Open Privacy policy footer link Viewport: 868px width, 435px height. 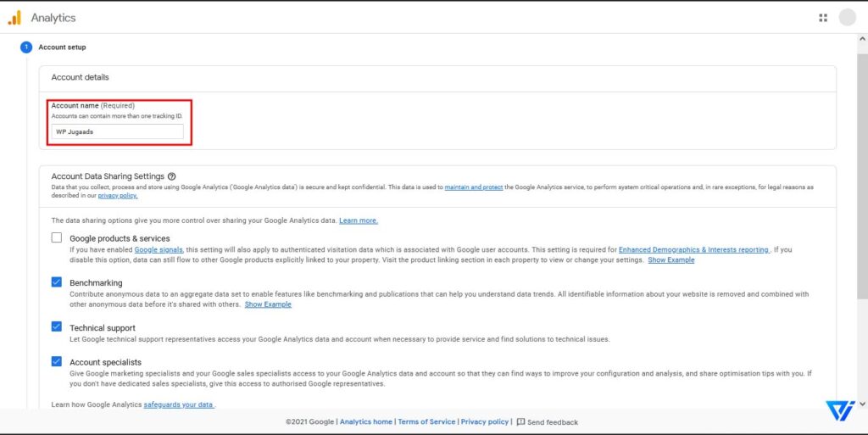point(484,421)
